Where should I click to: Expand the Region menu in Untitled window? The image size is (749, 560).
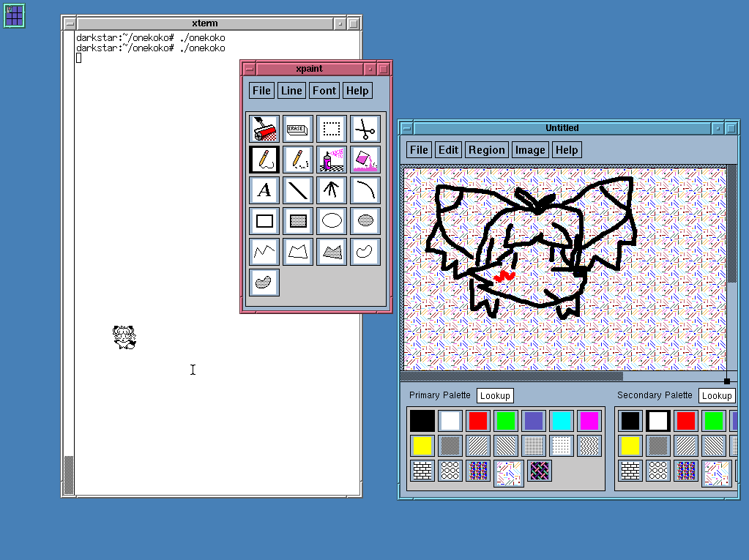(487, 150)
